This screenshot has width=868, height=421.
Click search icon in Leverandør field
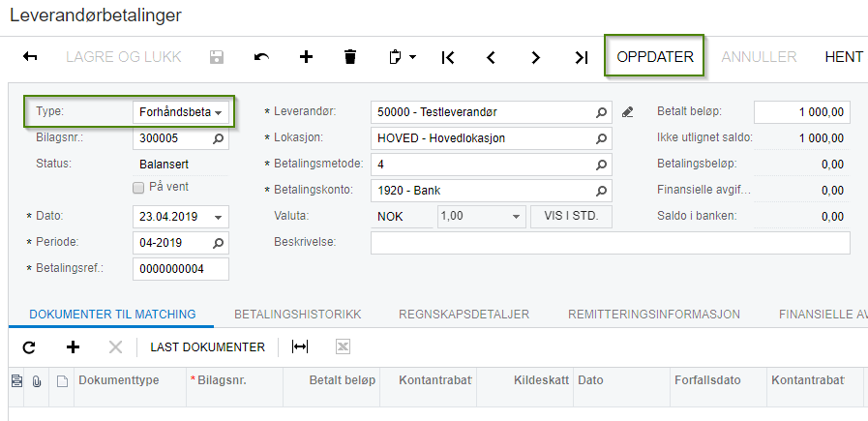[x=601, y=112]
